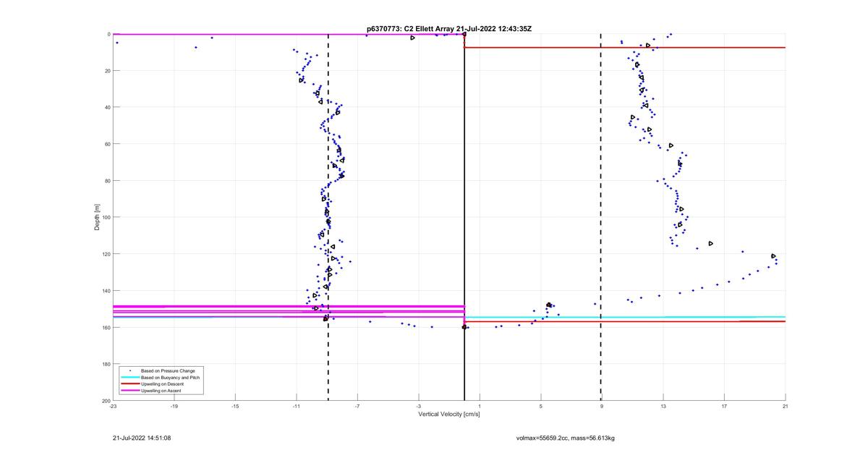Click the dark red line sample in legend

129,384
